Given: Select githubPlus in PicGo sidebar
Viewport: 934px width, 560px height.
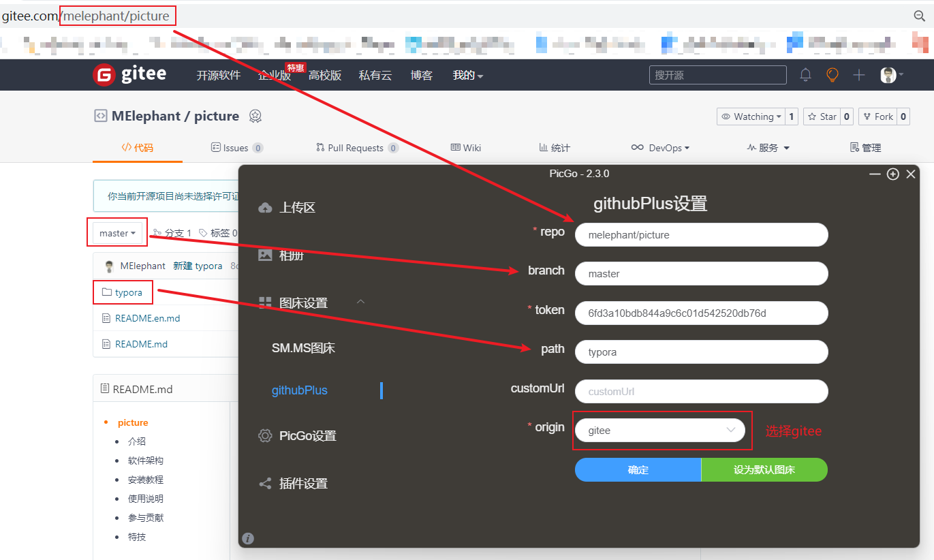Looking at the screenshot, I should (x=300, y=390).
